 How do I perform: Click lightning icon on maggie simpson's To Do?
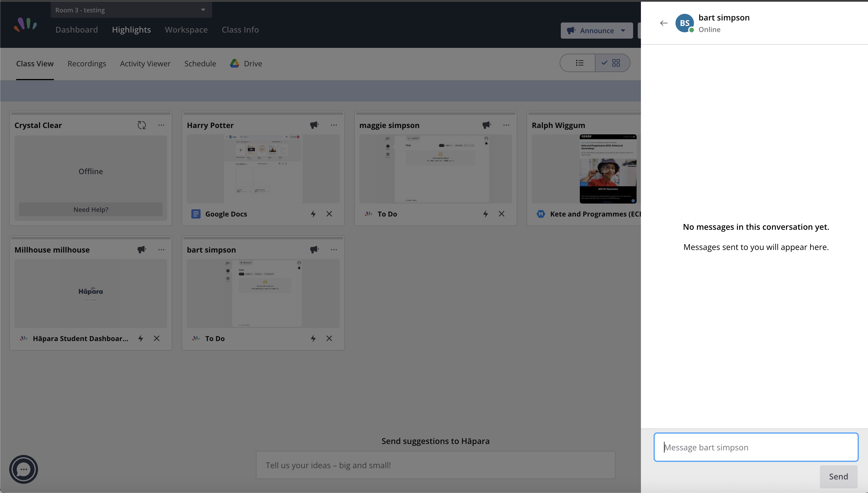coord(486,214)
